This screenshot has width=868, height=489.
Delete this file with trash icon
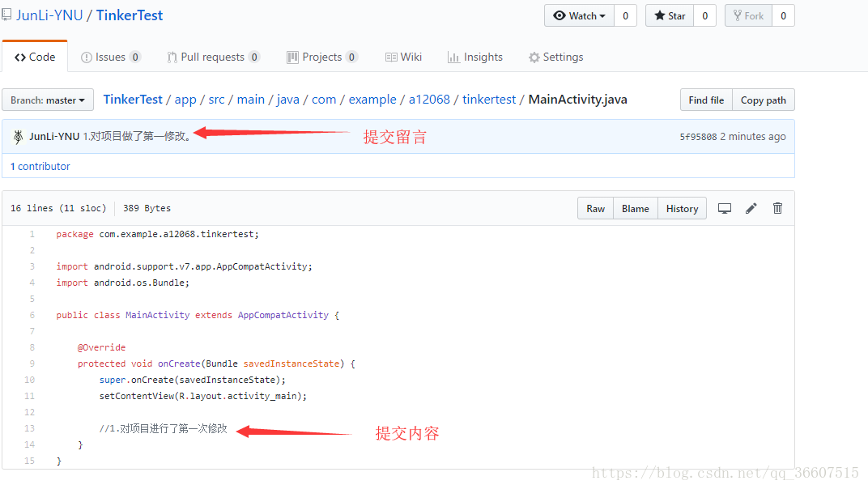tap(777, 208)
